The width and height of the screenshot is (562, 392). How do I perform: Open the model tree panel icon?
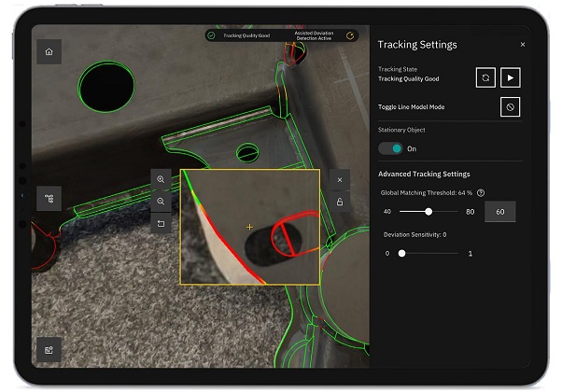(49, 199)
